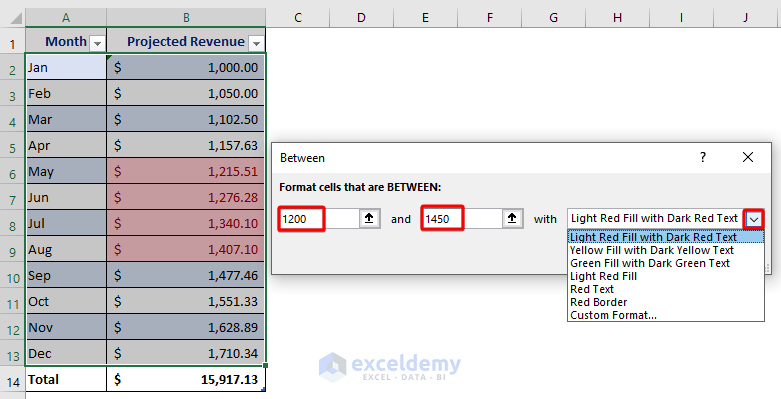This screenshot has height=399, width=781.
Task: Click the help question mark in Between dialog
Action: point(703,157)
